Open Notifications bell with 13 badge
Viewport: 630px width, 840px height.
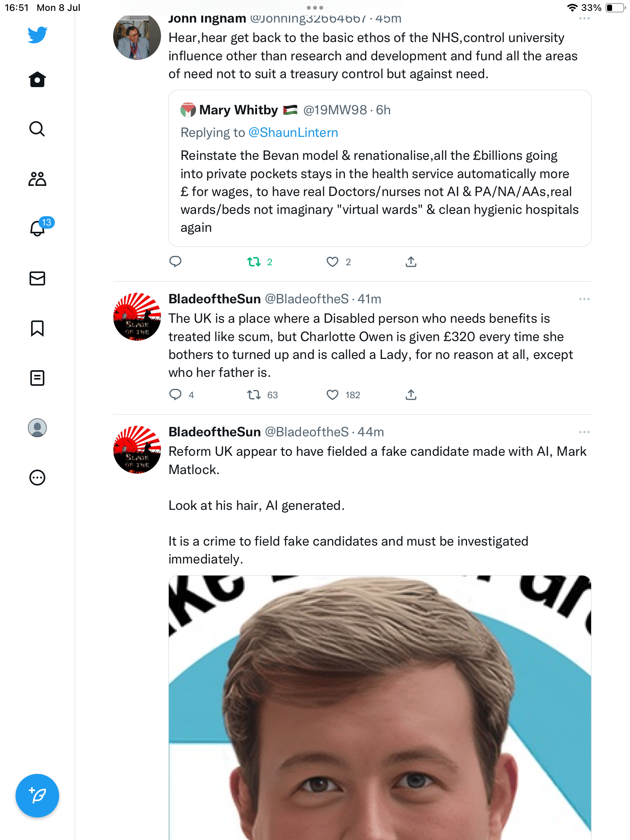tap(38, 228)
